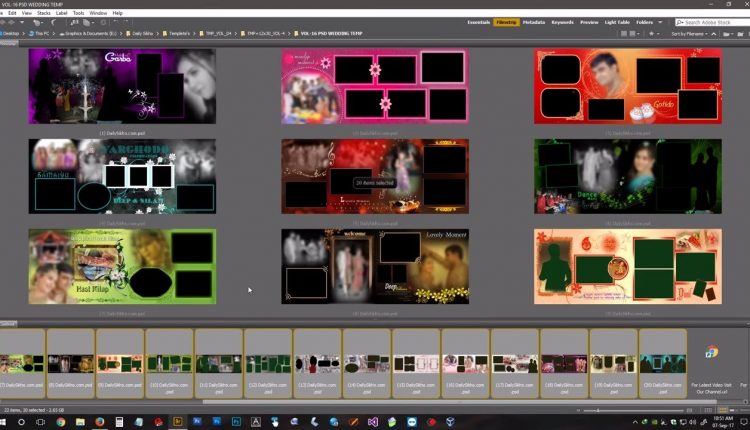Open the Light Table workspace
The image size is (750, 430).
[x=618, y=21]
